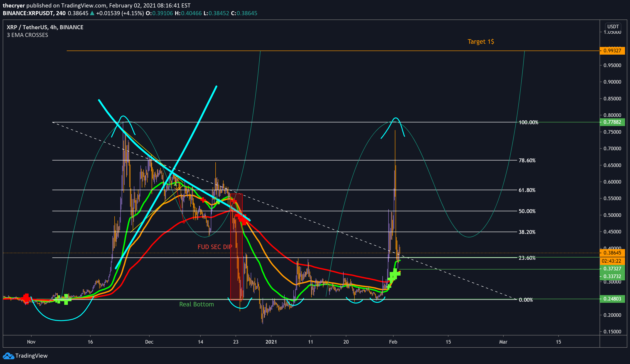
Task: Click the green cross marker near Feb
Action: tap(395, 274)
